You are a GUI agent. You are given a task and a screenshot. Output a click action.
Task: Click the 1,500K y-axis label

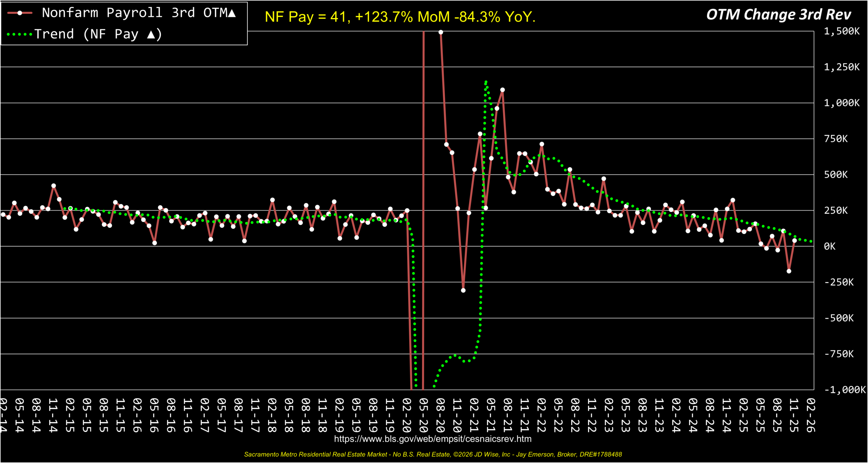pos(842,31)
